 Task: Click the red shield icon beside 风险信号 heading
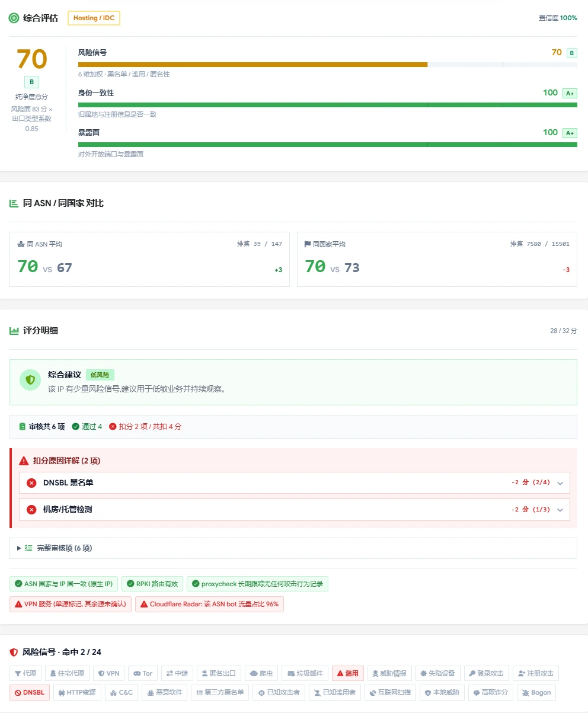(x=14, y=652)
